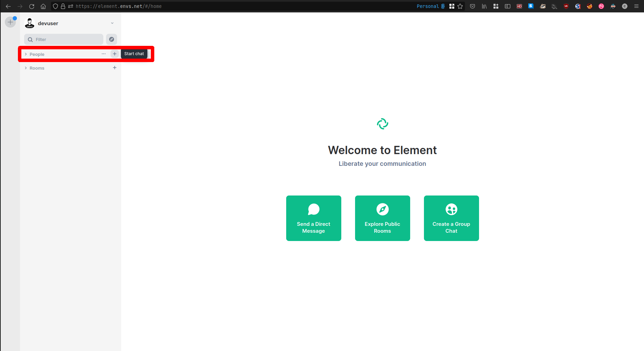The image size is (644, 351).
Task: Click Explore Public Rooms button
Action: click(x=383, y=218)
